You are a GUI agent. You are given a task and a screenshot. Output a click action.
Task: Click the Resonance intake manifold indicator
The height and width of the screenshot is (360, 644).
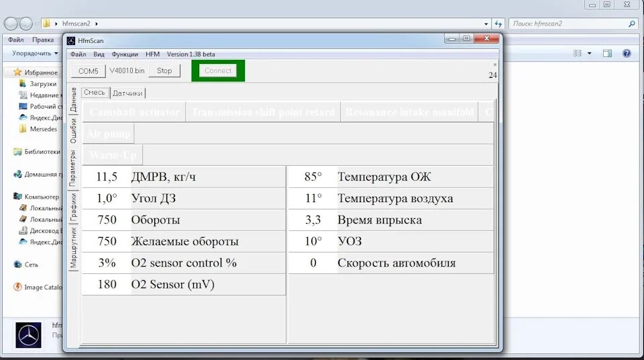point(409,112)
